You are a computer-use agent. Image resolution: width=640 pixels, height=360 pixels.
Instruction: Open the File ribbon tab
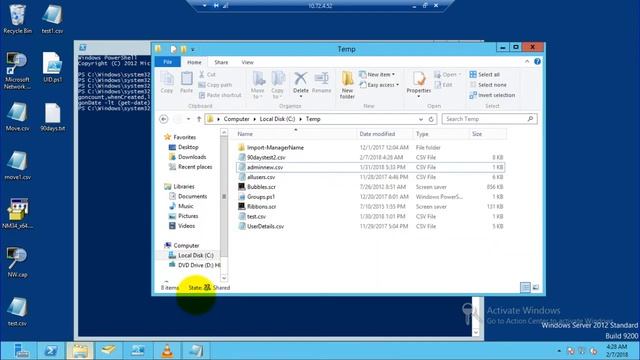coord(167,62)
